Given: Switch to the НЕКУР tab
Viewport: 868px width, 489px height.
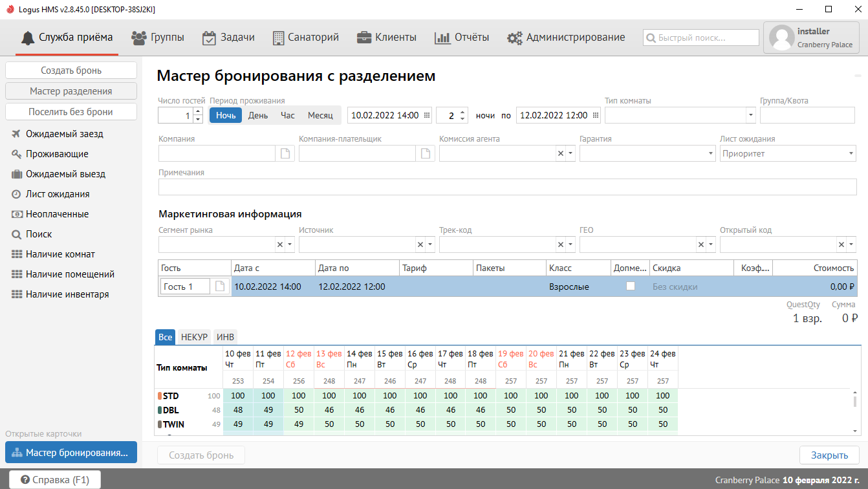Looking at the screenshot, I should coord(194,337).
